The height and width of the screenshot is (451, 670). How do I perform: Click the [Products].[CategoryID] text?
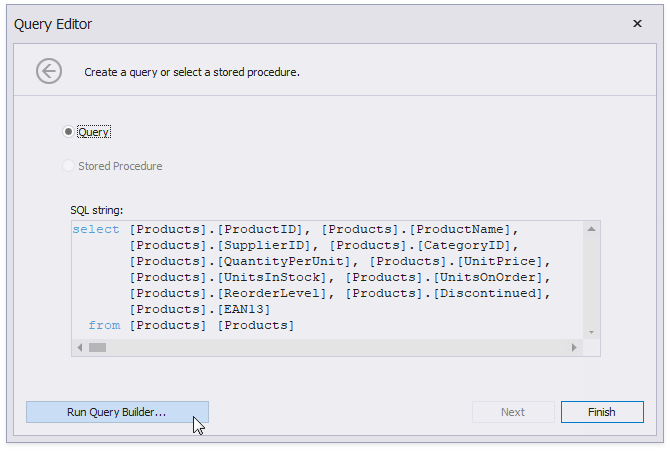point(420,245)
